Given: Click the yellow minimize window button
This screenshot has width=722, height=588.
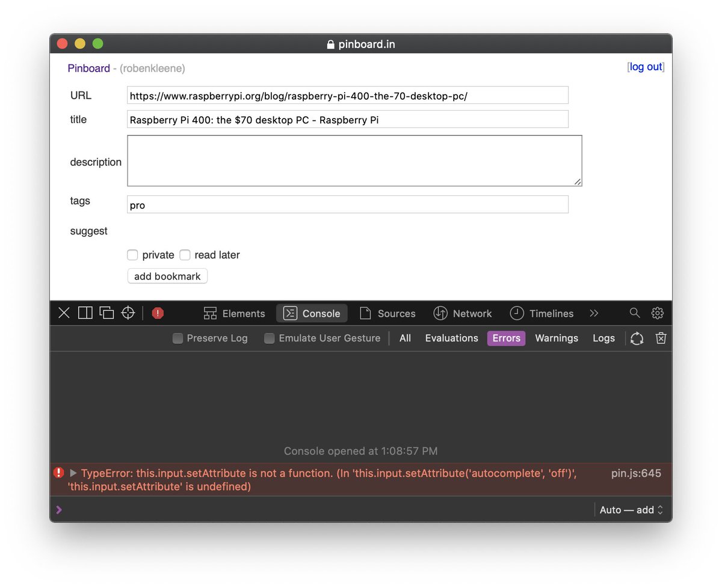Looking at the screenshot, I should click(x=80, y=44).
